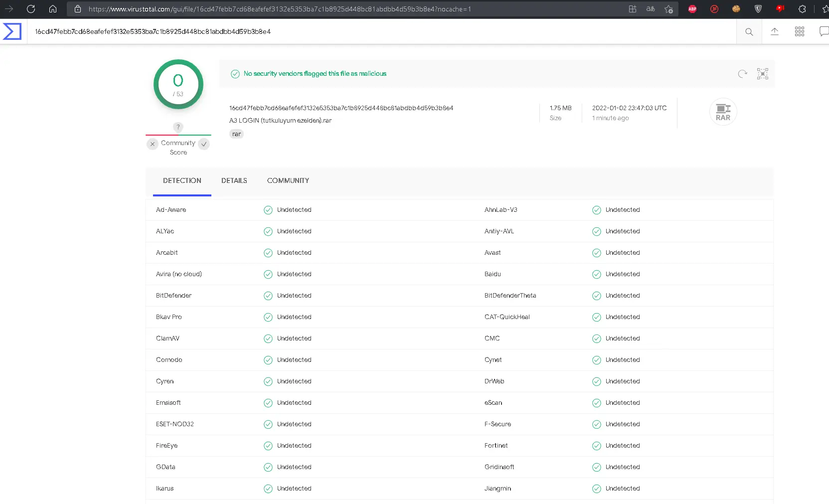Image resolution: width=829 pixels, height=504 pixels.
Task: Open the similar-files graph icon
Action: tap(762, 74)
